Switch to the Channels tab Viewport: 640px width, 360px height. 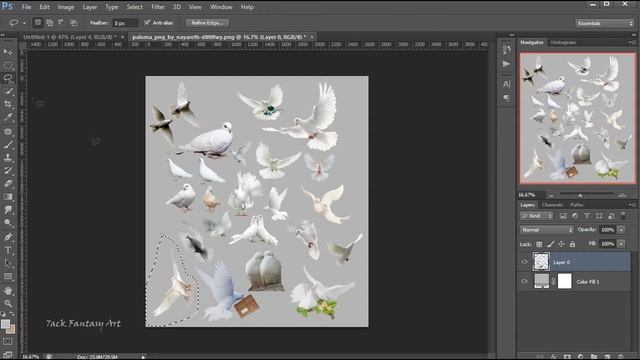pos(552,205)
